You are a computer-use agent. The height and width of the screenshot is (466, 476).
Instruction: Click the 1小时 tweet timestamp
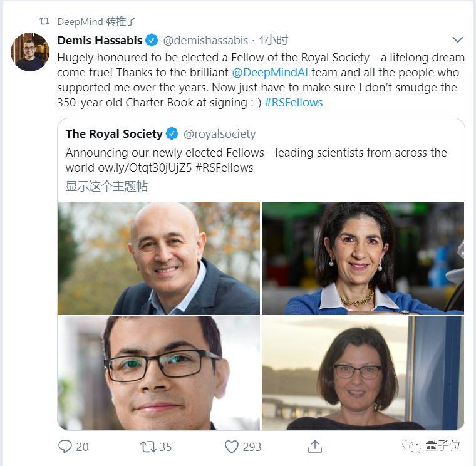tap(273, 41)
